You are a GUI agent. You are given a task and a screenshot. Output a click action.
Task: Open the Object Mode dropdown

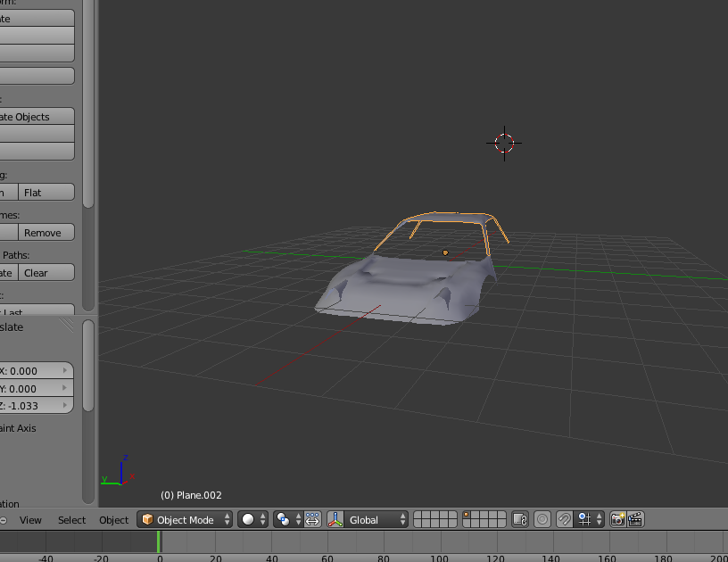[185, 519]
